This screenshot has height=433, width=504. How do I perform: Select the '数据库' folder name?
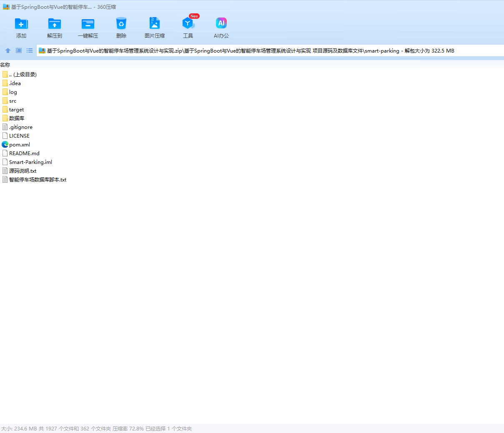point(17,118)
